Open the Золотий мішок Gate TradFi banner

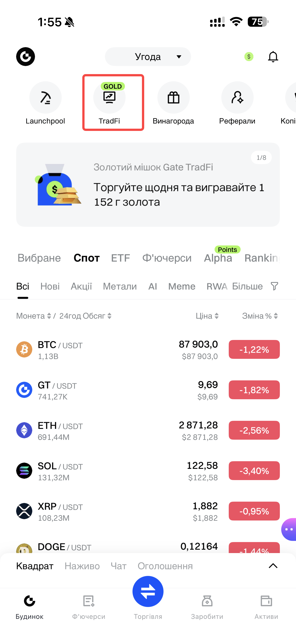click(148, 185)
